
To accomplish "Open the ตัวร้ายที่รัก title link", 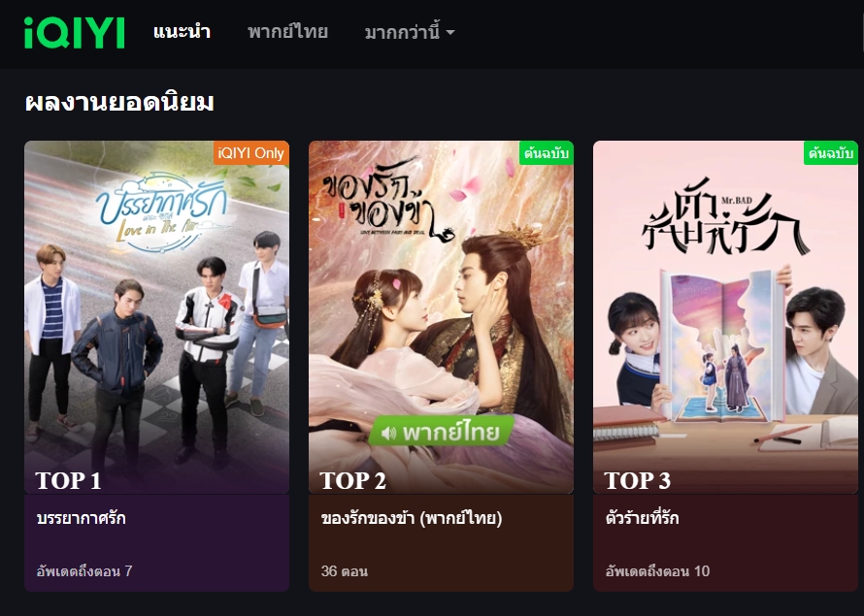I will [x=642, y=518].
